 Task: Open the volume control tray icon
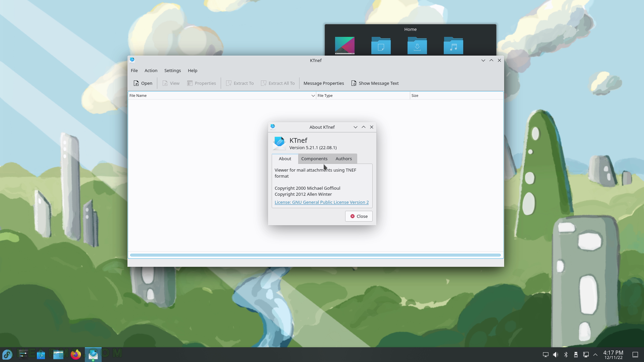556,355
